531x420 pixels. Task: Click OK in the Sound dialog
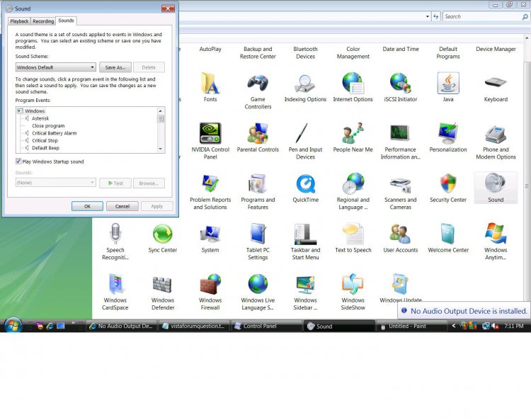(87, 206)
